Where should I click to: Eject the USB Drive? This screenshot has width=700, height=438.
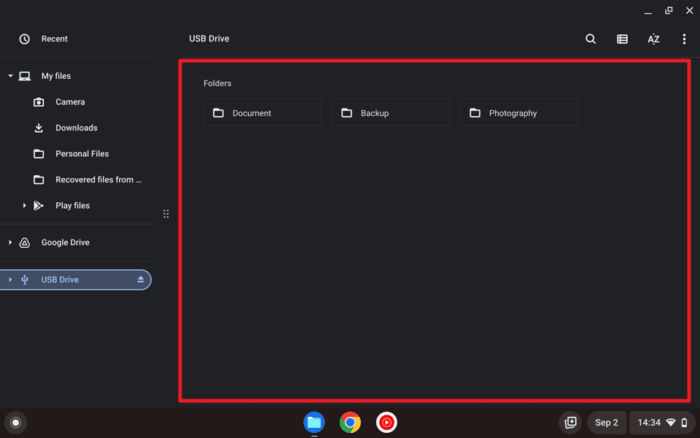pos(140,279)
